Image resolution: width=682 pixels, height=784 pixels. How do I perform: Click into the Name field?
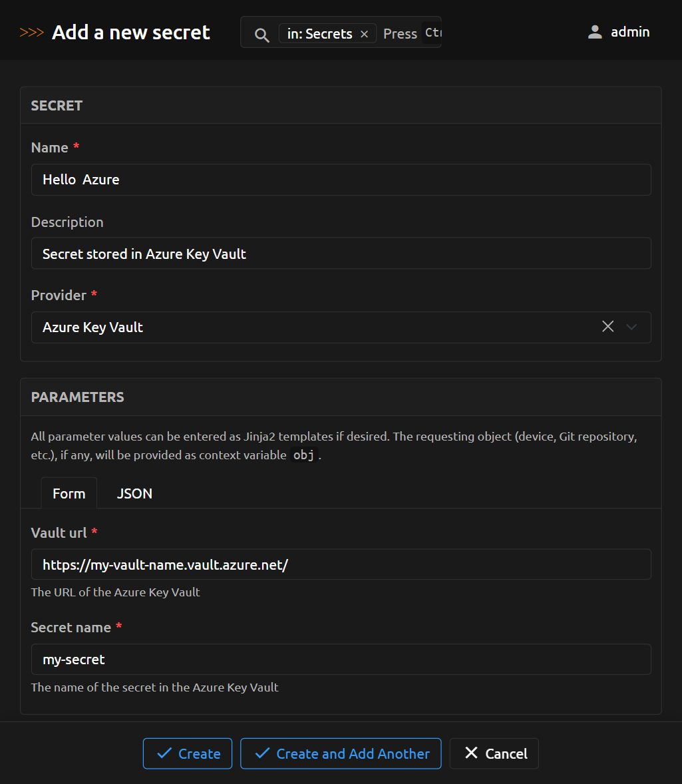[x=341, y=180]
